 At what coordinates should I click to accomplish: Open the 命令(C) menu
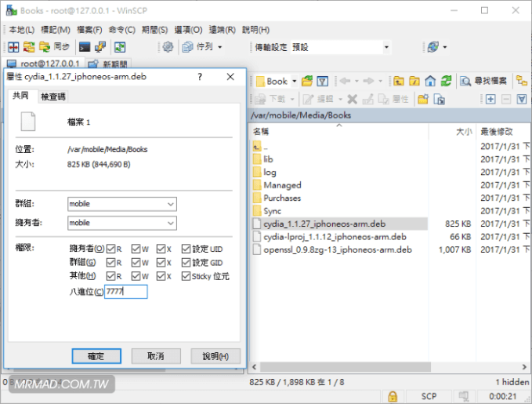(x=121, y=30)
